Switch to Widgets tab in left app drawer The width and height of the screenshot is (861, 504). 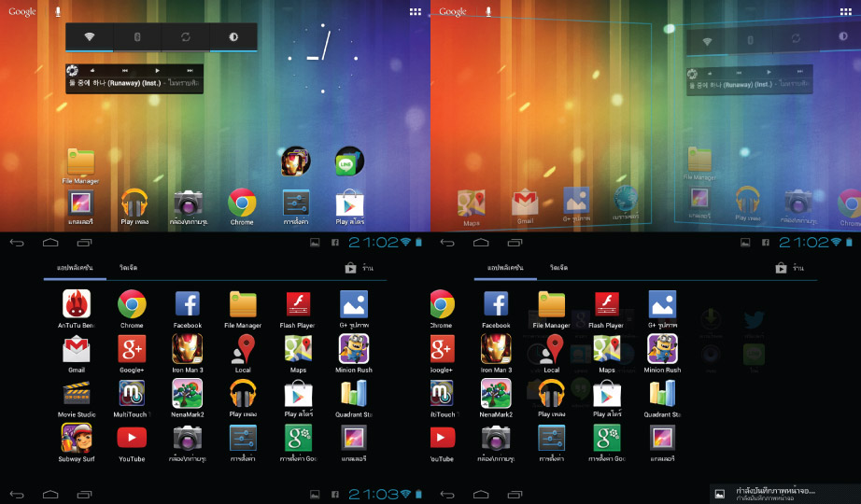tap(129, 268)
